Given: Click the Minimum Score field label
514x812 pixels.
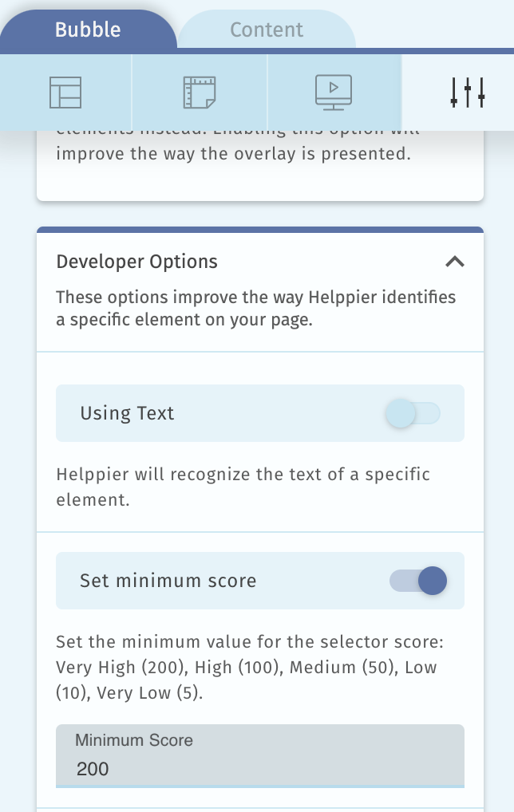Looking at the screenshot, I should (x=134, y=740).
